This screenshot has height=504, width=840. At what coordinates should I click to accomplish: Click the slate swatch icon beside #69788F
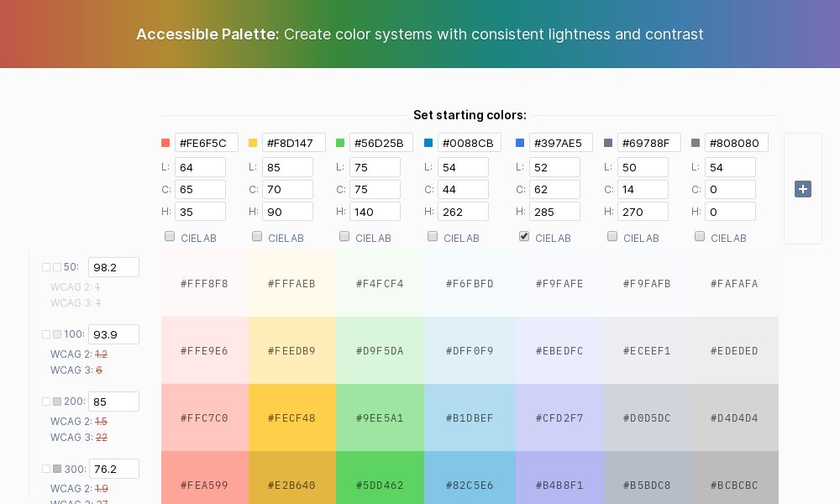608,143
